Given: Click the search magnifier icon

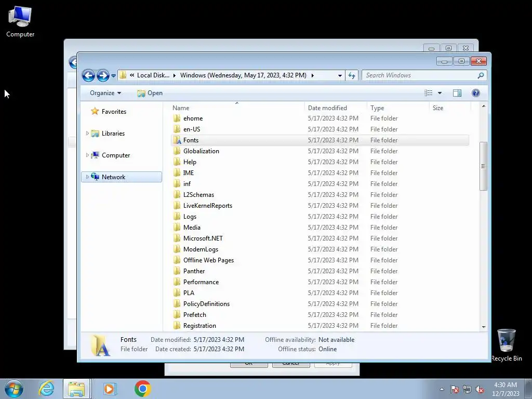Looking at the screenshot, I should pyautogui.click(x=481, y=75).
